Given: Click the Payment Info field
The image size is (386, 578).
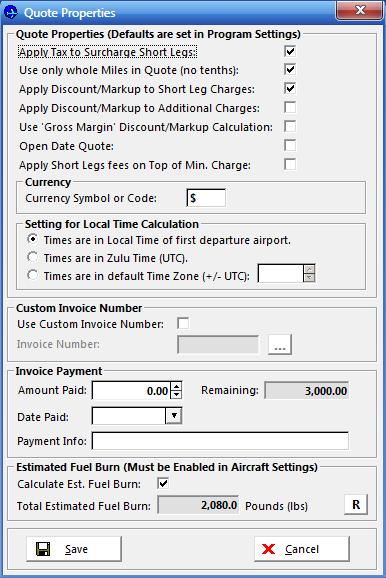Looking at the screenshot, I should click(x=220, y=441).
